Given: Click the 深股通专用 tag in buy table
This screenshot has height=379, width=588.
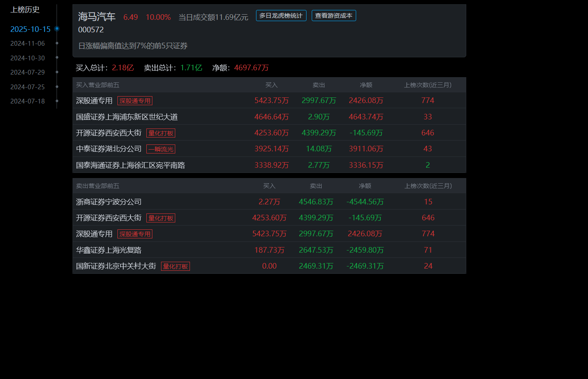Looking at the screenshot, I should coord(135,100).
